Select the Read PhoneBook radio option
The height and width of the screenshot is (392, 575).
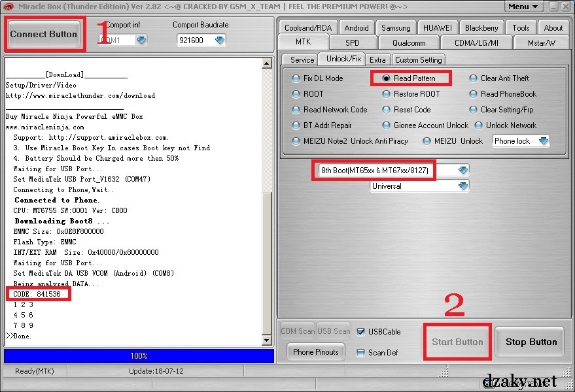503,94
